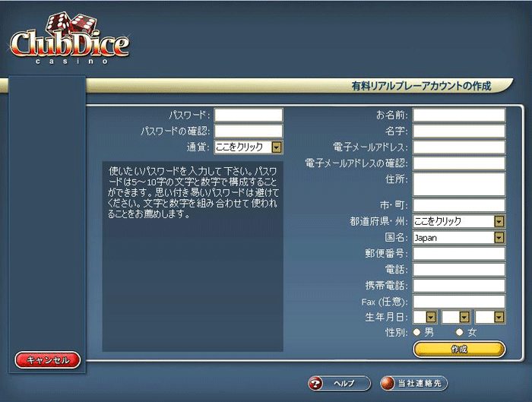Select the 女 (female) radio button
The height and width of the screenshot is (402, 532).
[x=459, y=332]
